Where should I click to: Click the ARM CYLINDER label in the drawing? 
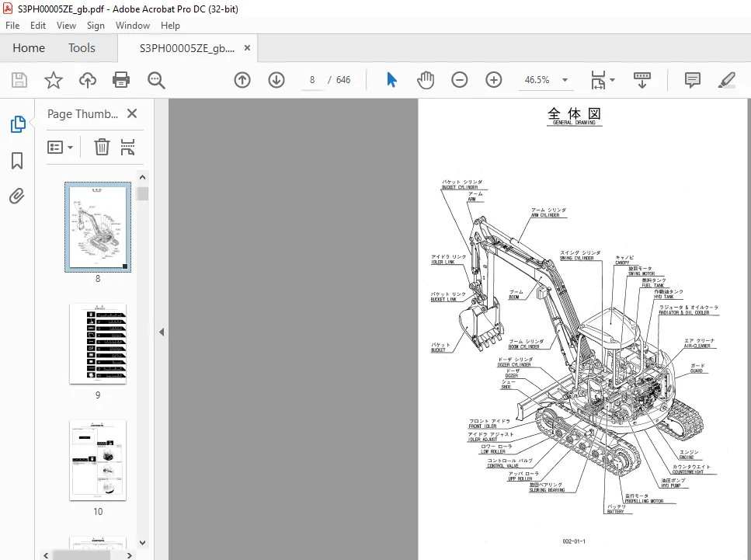pos(545,215)
